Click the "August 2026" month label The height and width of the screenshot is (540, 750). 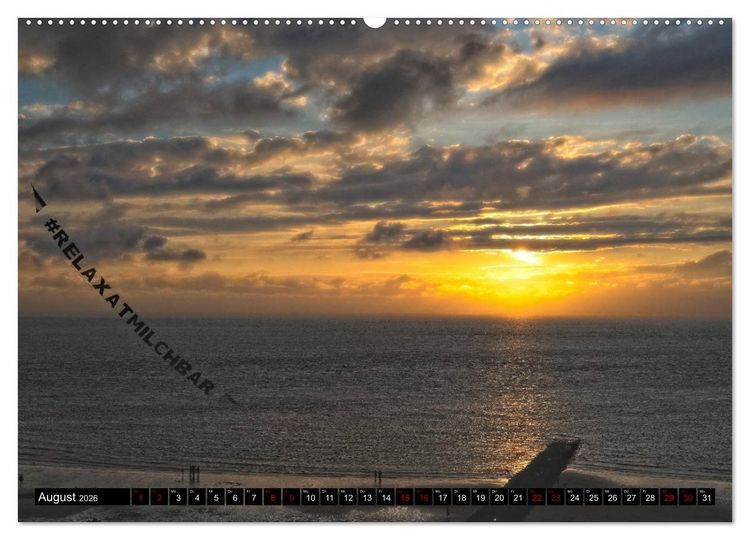click(67, 497)
